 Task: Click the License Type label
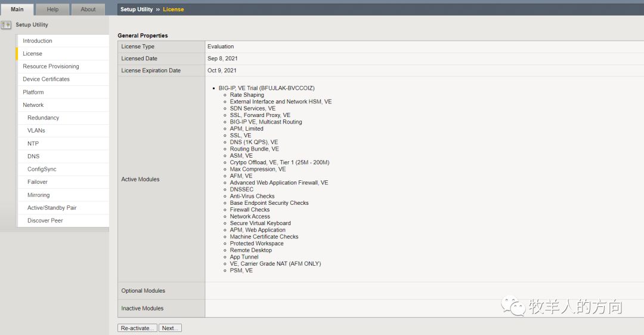point(138,47)
